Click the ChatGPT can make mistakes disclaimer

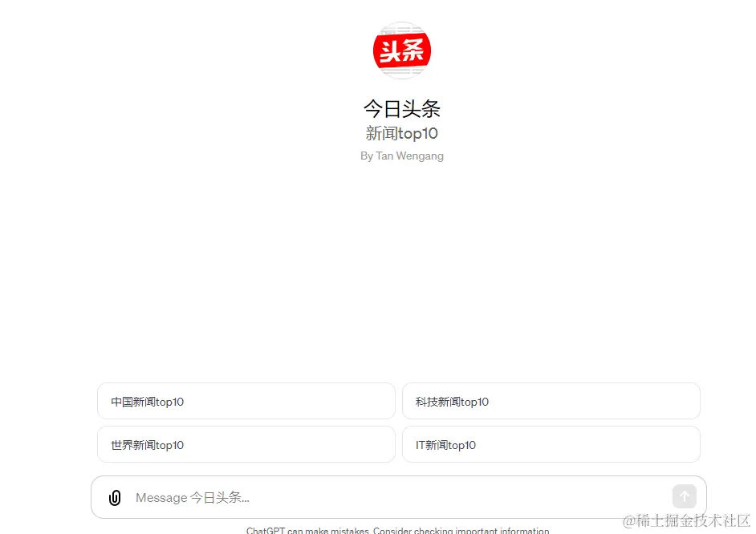tap(398, 530)
